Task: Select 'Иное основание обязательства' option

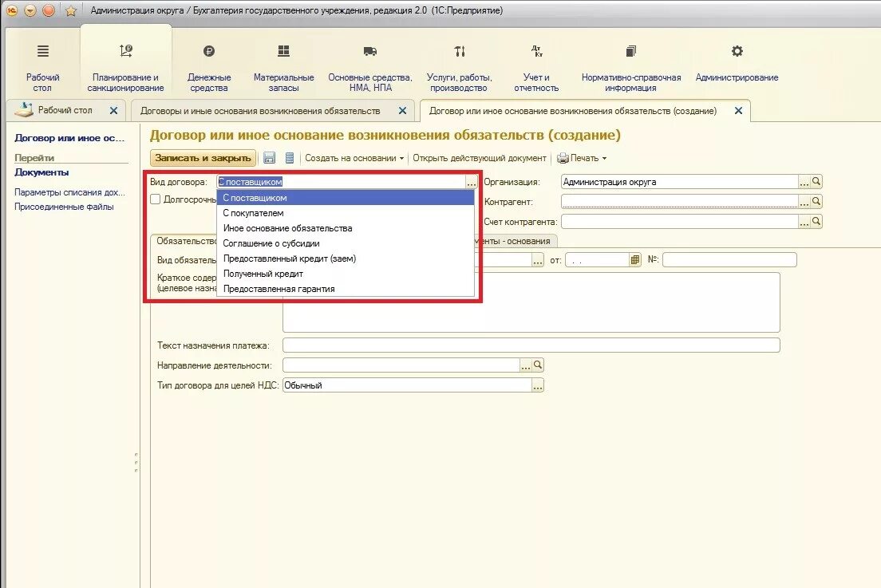Action: coord(346,228)
